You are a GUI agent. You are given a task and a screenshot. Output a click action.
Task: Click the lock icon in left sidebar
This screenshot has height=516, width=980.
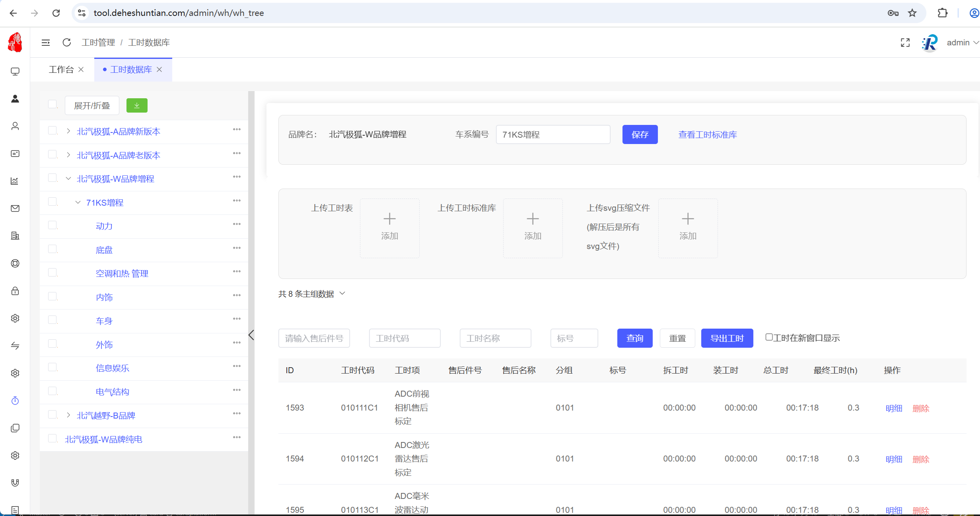tap(15, 291)
